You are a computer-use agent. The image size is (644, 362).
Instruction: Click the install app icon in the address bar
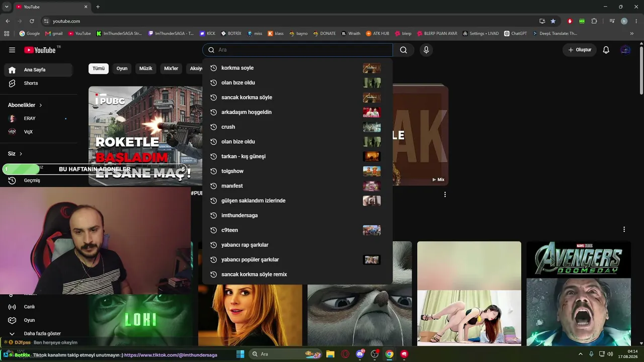[542, 21]
